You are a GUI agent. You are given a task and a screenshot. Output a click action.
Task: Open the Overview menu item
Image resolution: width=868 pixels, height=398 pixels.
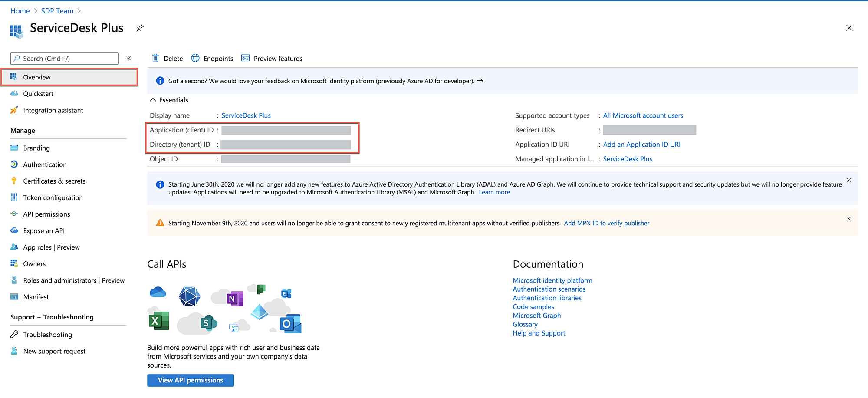(69, 77)
